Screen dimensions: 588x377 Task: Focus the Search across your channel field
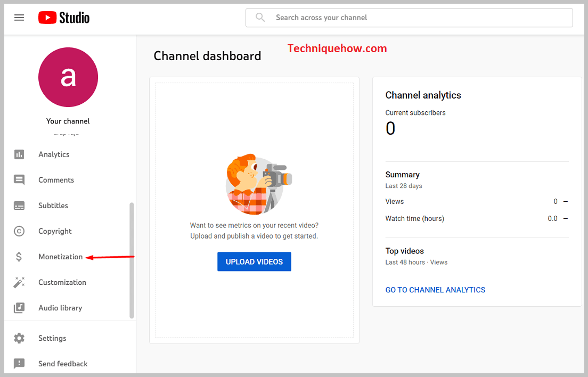pyautogui.click(x=409, y=18)
